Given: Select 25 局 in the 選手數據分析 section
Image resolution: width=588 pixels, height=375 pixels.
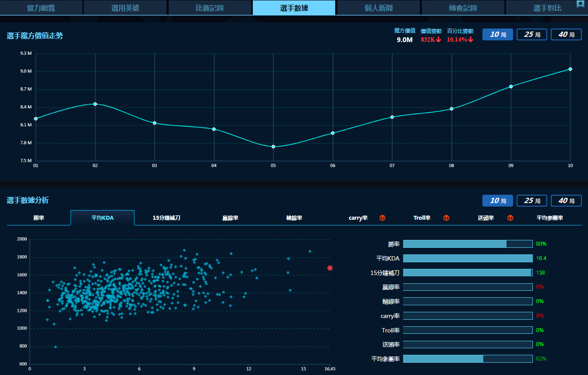Looking at the screenshot, I should (531, 201).
